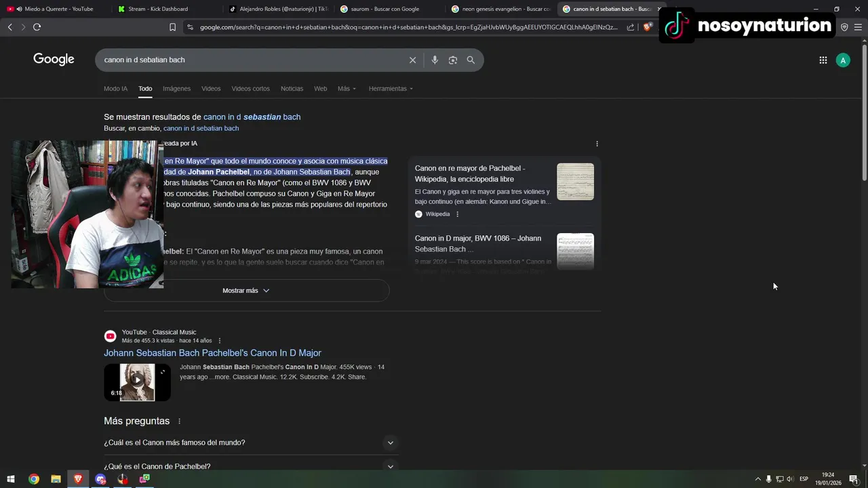868x488 pixels.
Task: Open the taskbar volume control
Action: point(789,479)
